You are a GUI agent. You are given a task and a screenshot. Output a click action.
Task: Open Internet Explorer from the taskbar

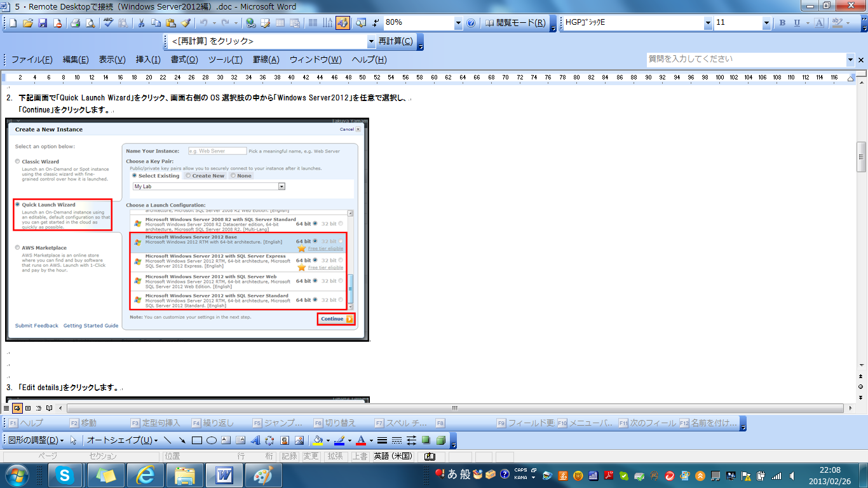click(146, 475)
